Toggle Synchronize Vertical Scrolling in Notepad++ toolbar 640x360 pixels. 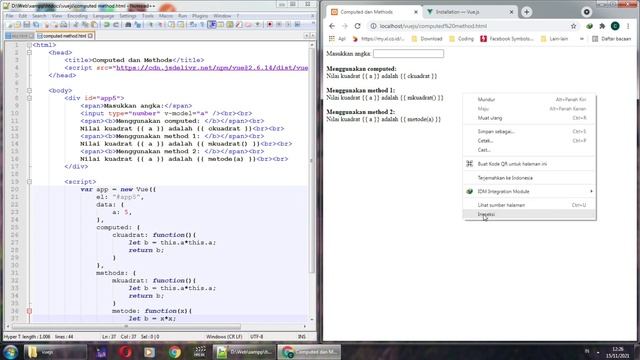171,25
